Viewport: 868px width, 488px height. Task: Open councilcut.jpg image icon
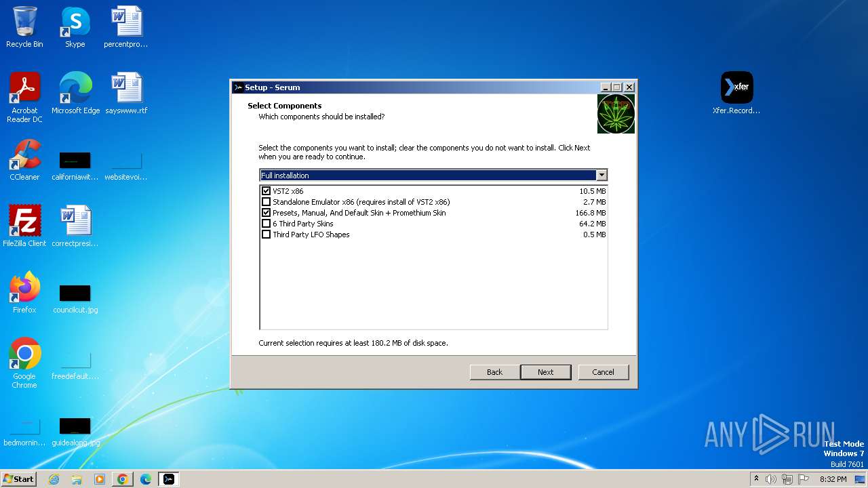[x=75, y=298]
